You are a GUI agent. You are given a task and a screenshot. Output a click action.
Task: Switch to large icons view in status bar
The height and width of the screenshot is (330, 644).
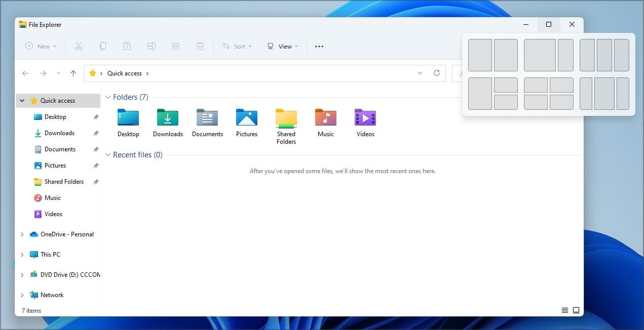576,310
